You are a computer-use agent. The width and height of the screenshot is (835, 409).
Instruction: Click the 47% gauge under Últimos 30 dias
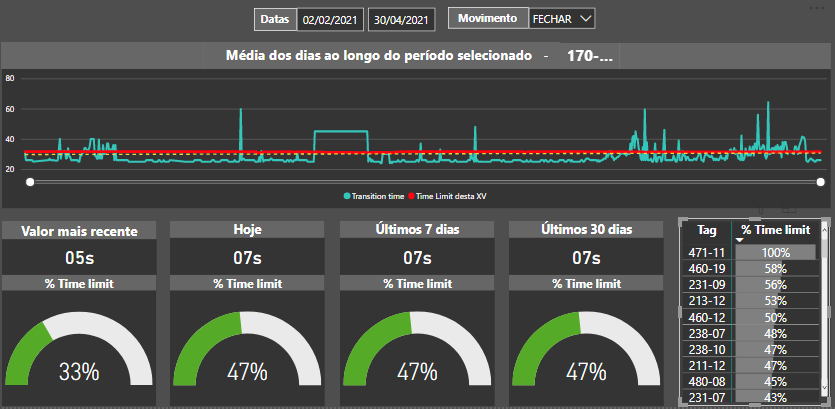coord(586,348)
